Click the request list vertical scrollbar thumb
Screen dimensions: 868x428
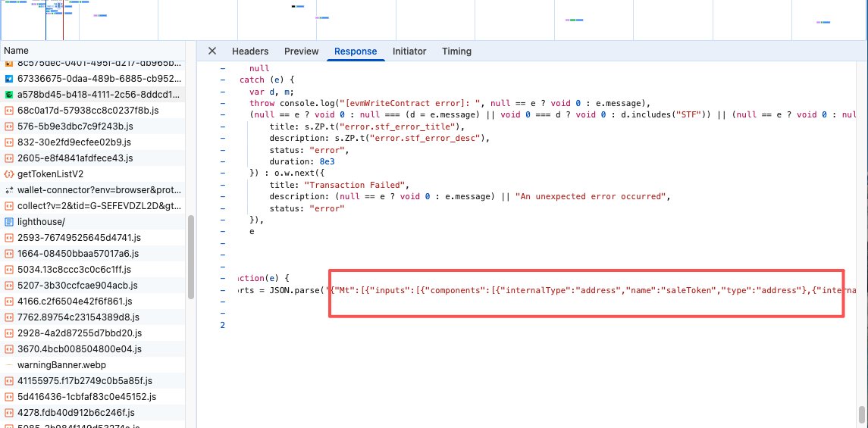[x=191, y=257]
